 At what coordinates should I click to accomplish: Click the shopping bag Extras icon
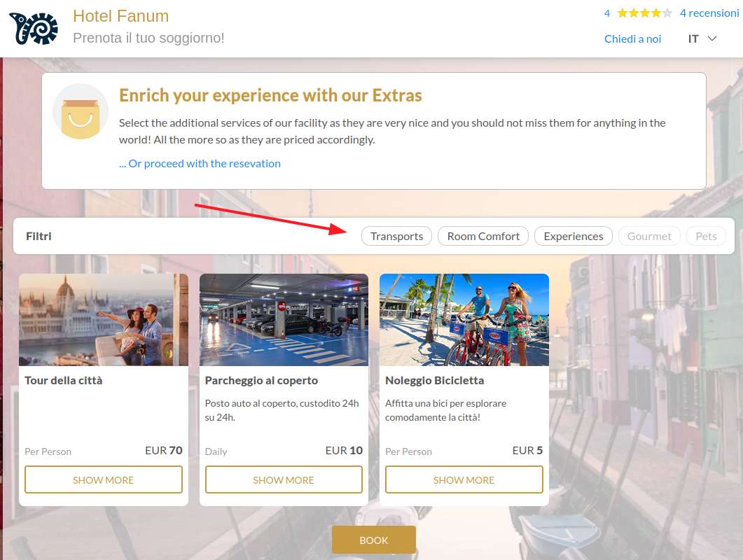81,112
